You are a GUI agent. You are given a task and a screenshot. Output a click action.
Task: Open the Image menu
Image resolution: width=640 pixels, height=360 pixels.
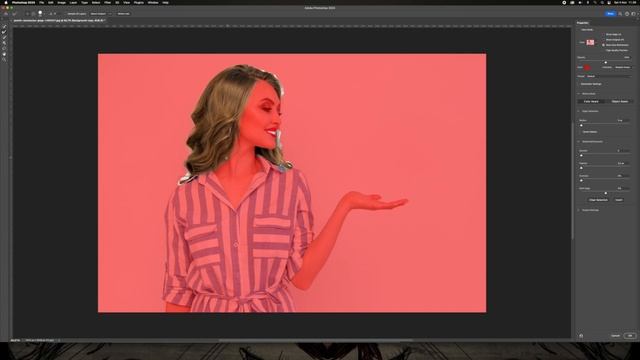click(x=61, y=2)
